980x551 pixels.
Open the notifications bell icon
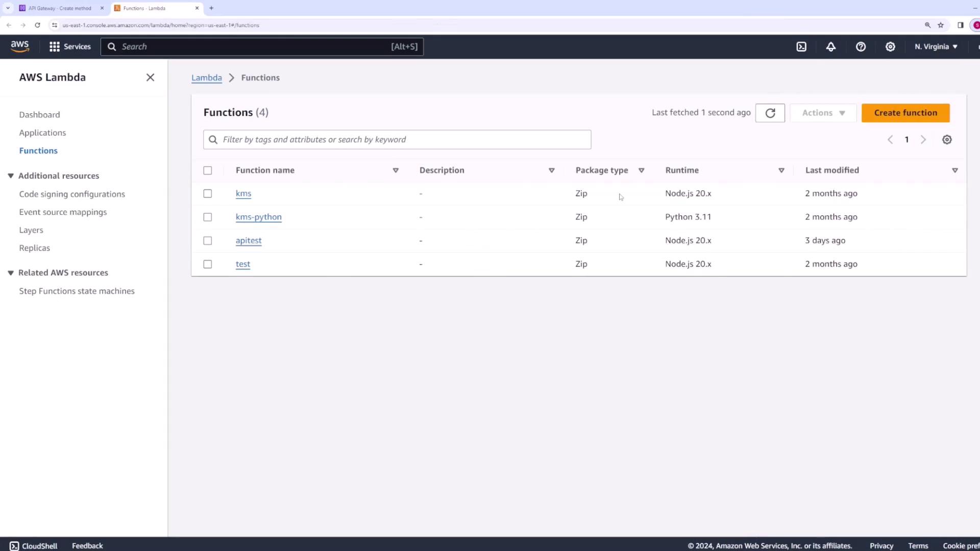(831, 46)
